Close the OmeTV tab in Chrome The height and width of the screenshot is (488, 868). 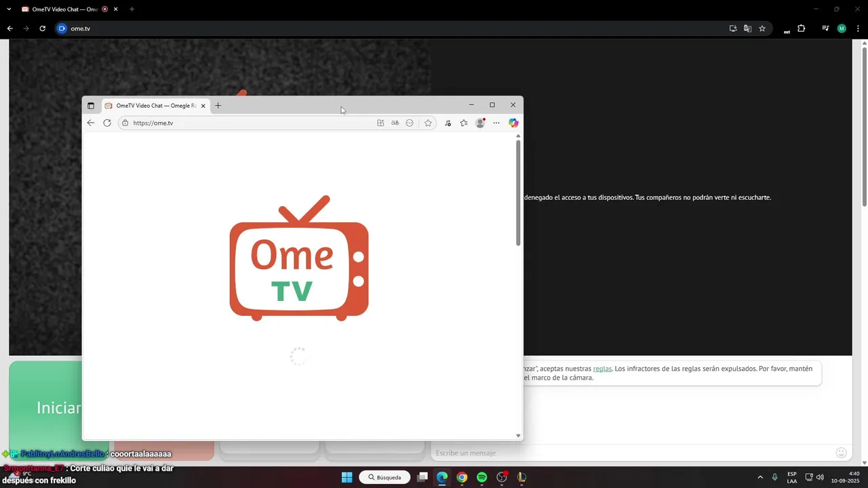click(x=115, y=9)
